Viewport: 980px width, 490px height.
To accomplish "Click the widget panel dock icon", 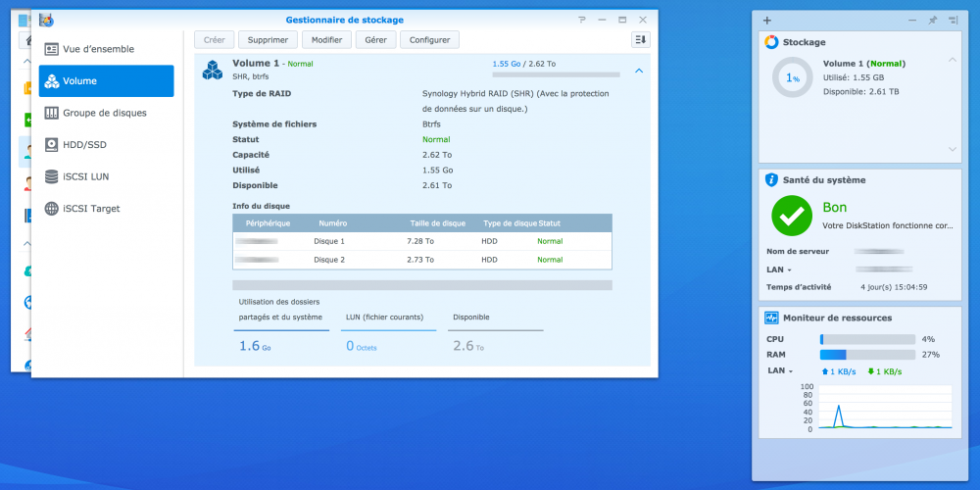I will 954,21.
